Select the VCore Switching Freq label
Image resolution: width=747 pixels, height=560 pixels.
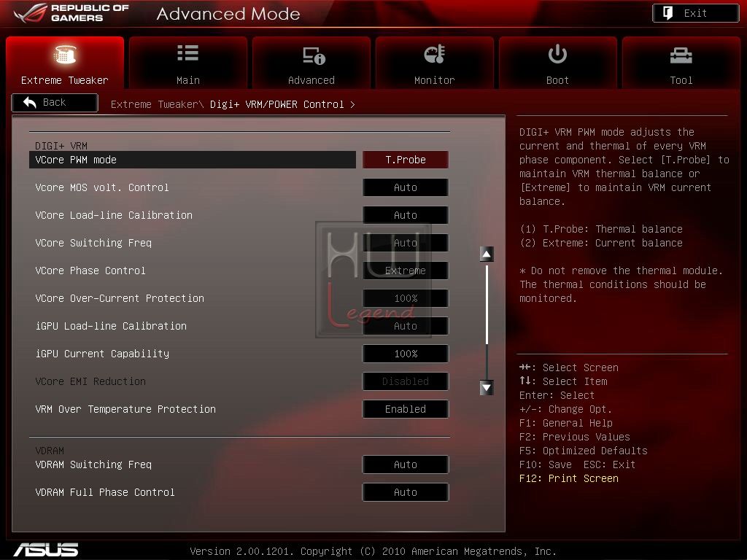tap(93, 243)
